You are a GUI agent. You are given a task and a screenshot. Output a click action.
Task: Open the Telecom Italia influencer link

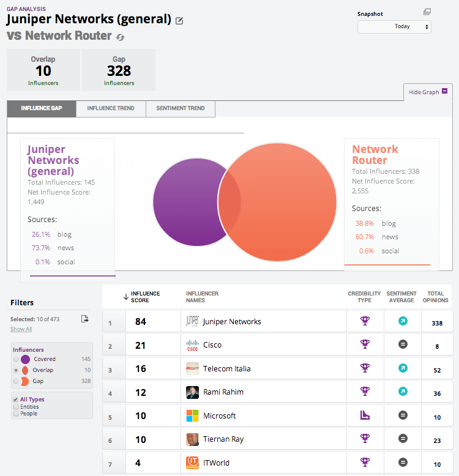click(x=226, y=368)
